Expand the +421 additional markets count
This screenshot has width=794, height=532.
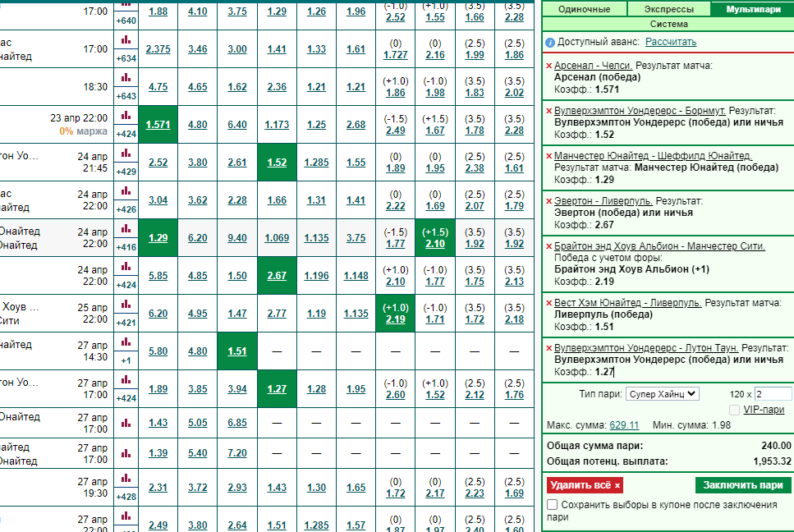click(x=126, y=323)
